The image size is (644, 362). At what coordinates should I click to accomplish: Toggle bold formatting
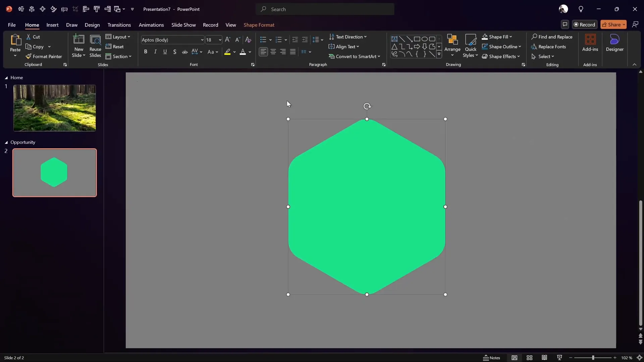[x=146, y=52]
